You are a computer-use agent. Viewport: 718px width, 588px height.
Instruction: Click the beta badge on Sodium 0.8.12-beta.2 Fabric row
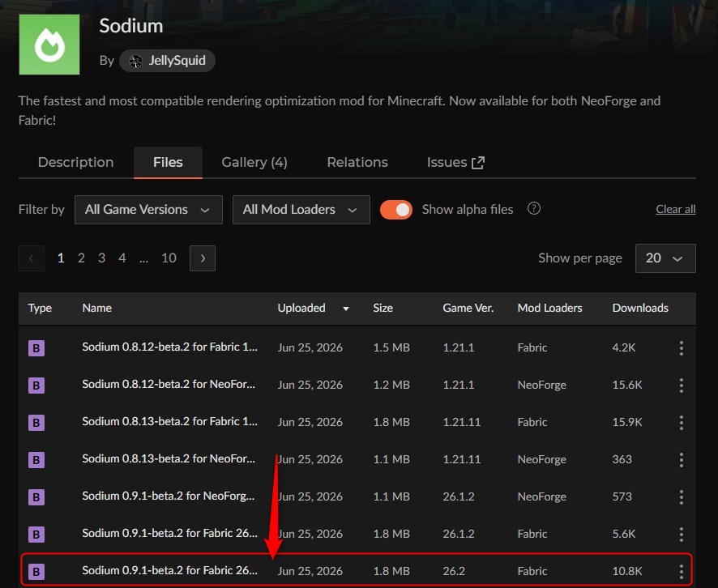click(x=36, y=348)
